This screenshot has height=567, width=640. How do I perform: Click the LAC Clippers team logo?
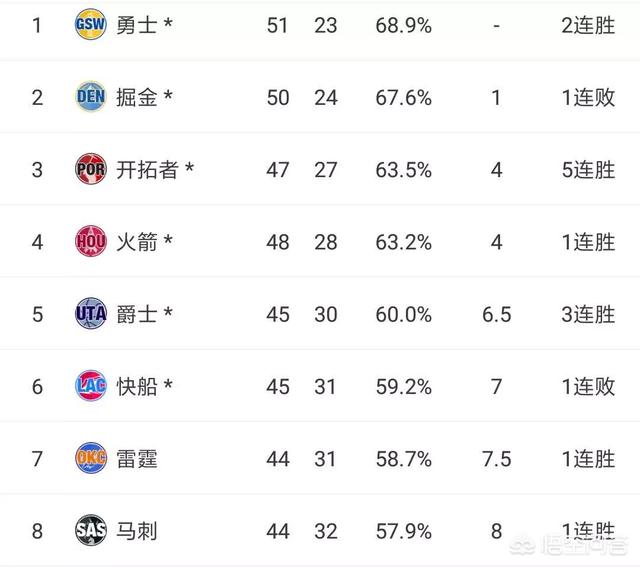click(x=91, y=385)
